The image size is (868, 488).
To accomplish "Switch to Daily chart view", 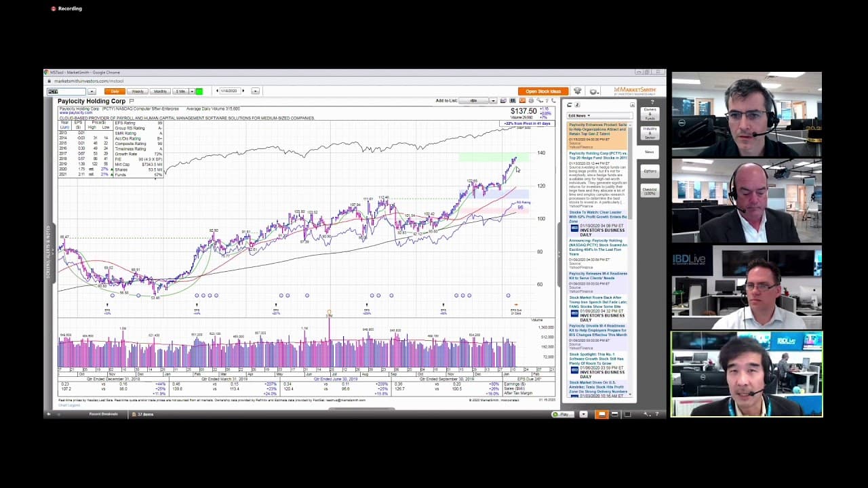I will pyautogui.click(x=115, y=91).
